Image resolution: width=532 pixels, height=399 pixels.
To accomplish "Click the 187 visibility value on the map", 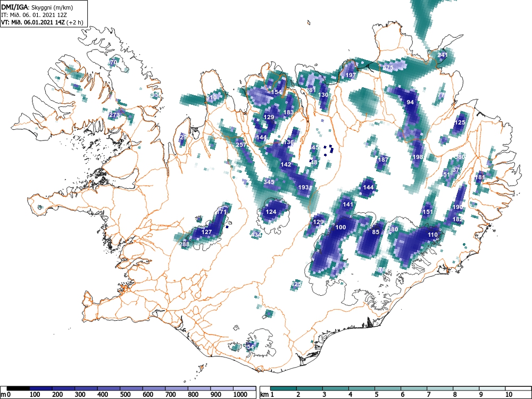I will click(x=383, y=160).
